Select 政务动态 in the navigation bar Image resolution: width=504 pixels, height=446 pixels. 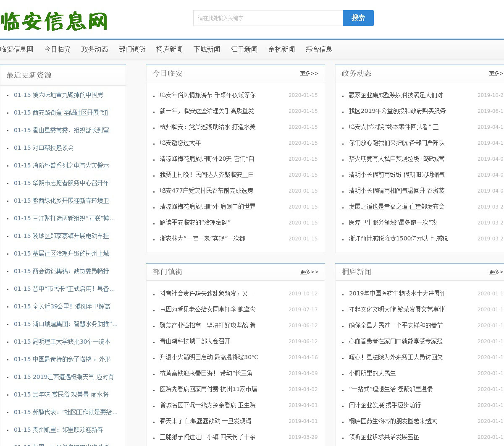[x=94, y=49]
